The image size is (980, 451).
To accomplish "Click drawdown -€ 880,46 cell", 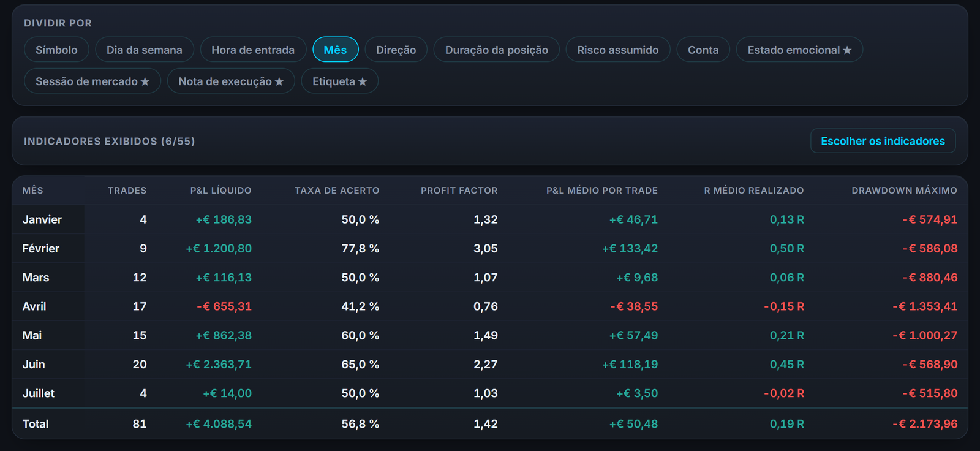I will coord(930,277).
